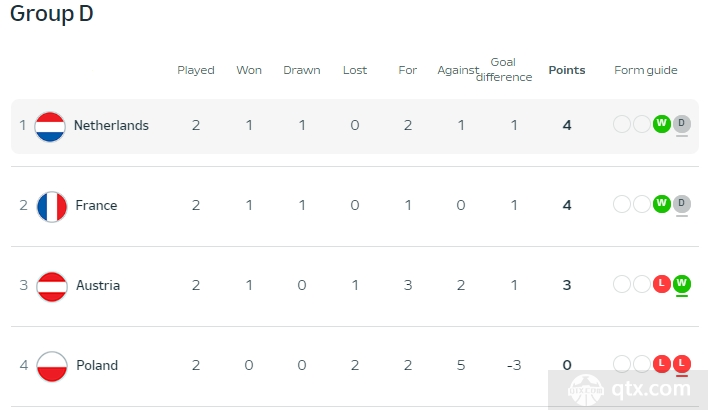The image size is (708, 410).
Task: Open the France team link
Action: pyautogui.click(x=96, y=205)
